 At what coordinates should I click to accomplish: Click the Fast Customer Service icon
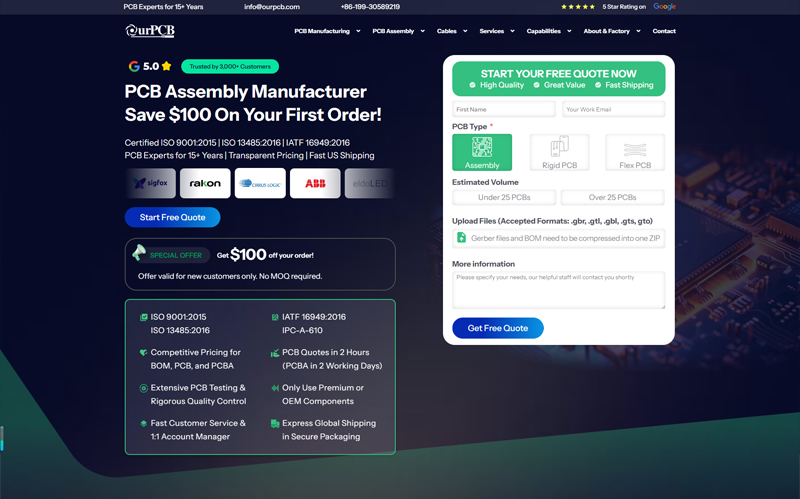[x=143, y=423]
